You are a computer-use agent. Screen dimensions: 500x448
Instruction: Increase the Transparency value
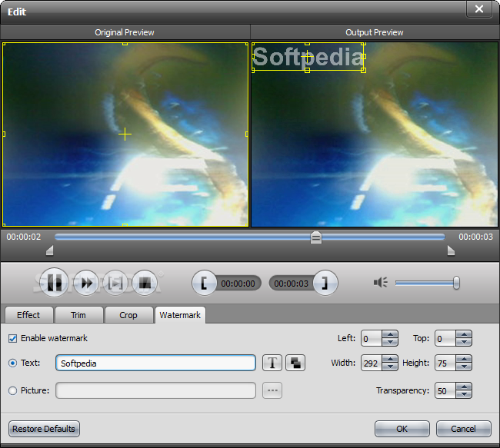click(464, 387)
